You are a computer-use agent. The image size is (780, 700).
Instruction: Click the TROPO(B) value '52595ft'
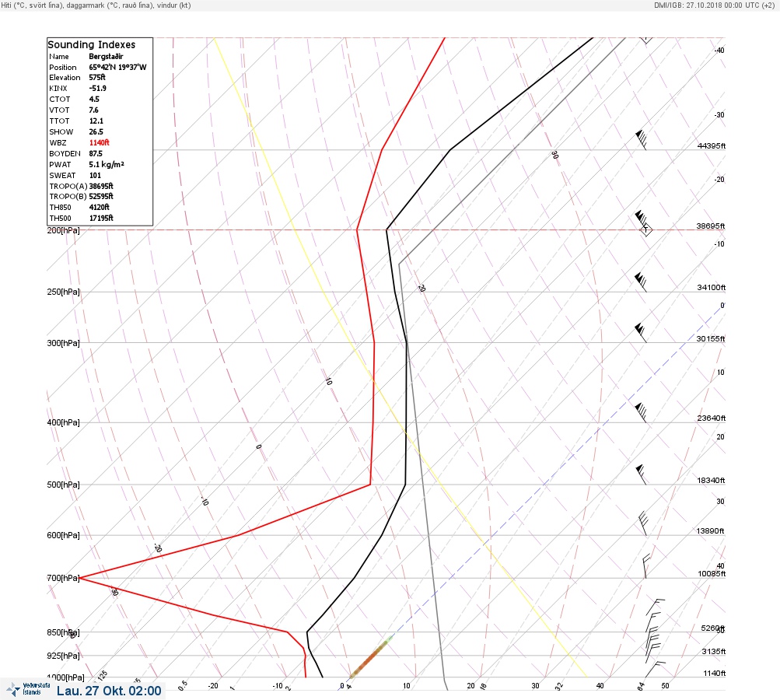(101, 196)
